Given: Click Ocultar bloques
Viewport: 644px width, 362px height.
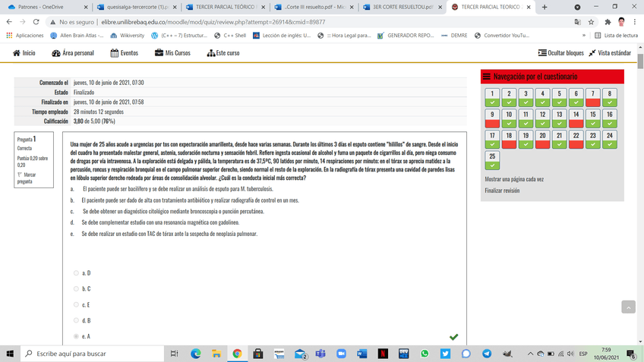Looking at the screenshot, I should pyautogui.click(x=560, y=53).
